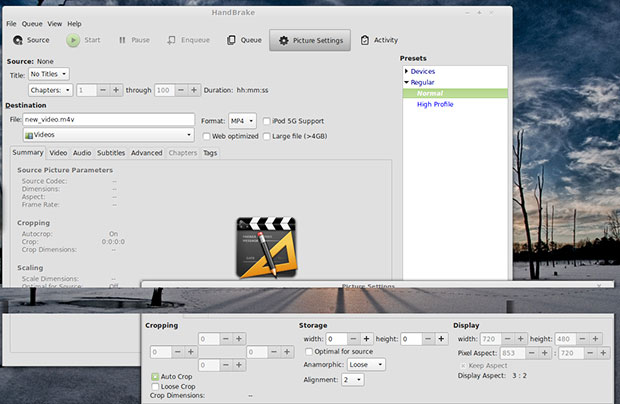620x404 pixels.
Task: Enable iPod 5G Support checkbox
Action: click(267, 121)
